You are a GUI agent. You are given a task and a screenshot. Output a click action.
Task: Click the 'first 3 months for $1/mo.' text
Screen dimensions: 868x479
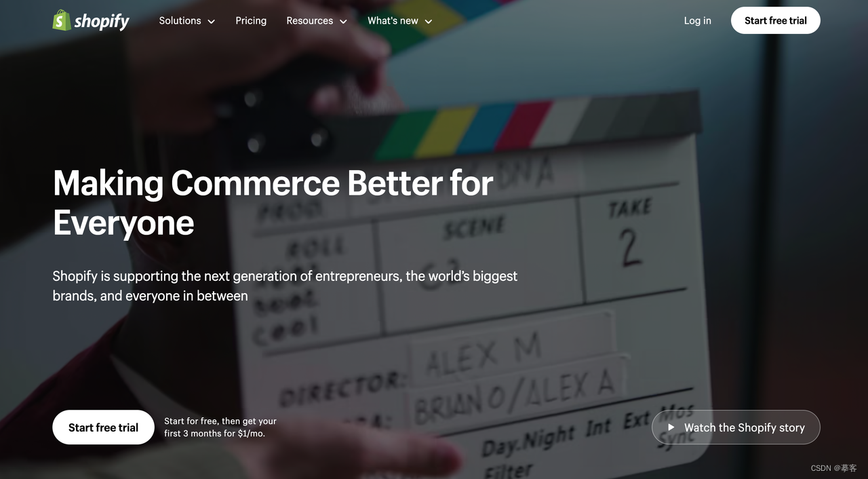tap(214, 434)
